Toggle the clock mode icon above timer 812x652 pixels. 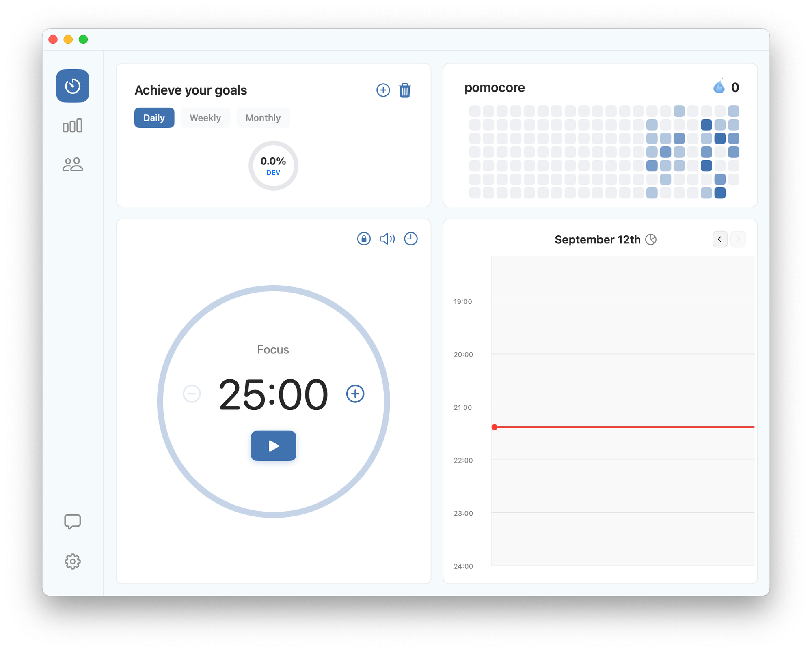[410, 239]
